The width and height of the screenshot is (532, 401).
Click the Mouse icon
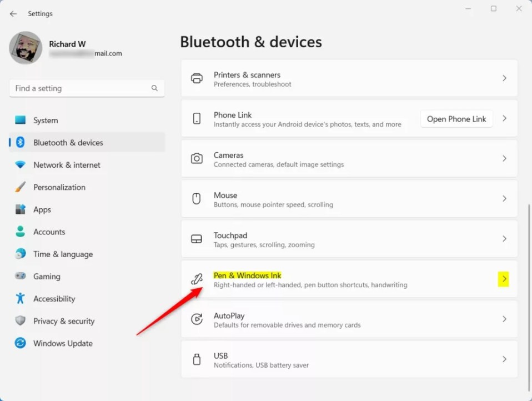coord(197,199)
